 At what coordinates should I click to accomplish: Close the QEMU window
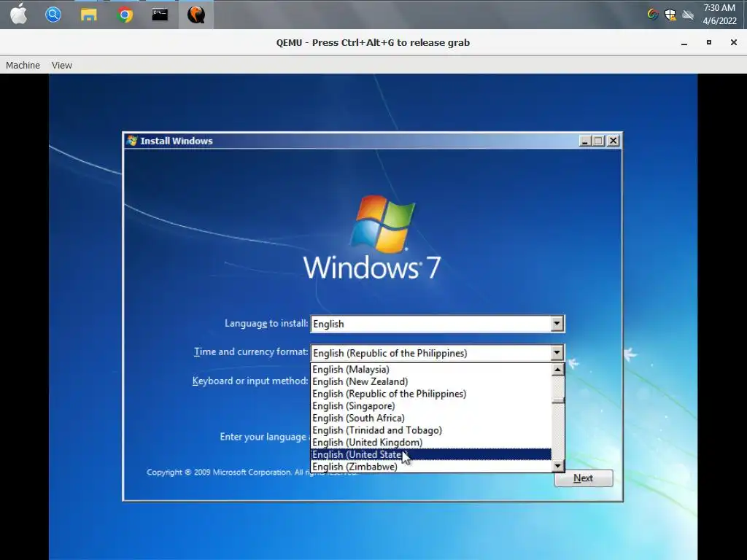click(734, 43)
